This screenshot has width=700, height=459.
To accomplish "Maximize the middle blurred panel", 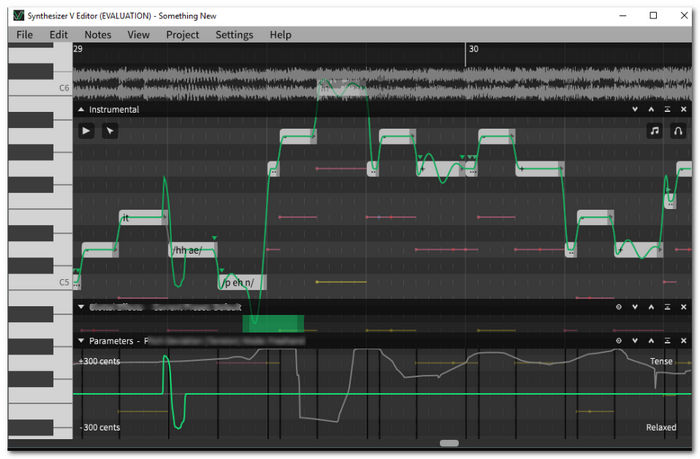I will pyautogui.click(x=667, y=307).
